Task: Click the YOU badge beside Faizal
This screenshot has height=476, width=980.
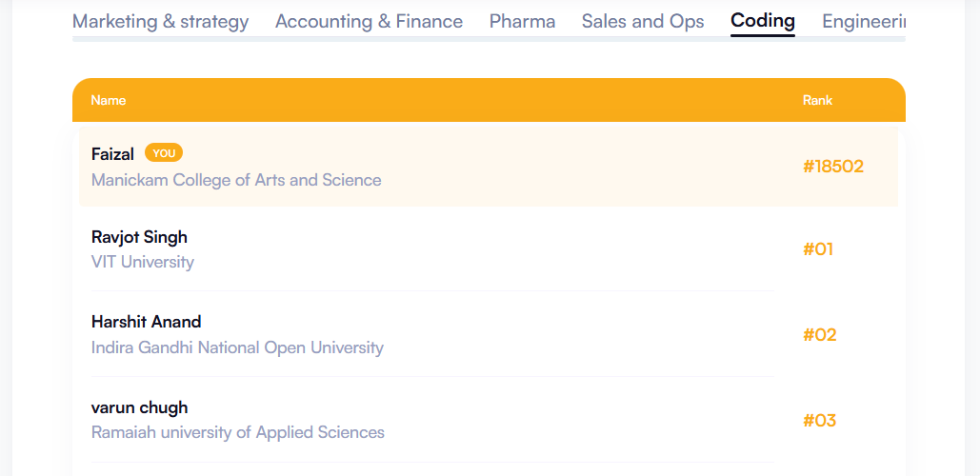Action: coord(164,152)
